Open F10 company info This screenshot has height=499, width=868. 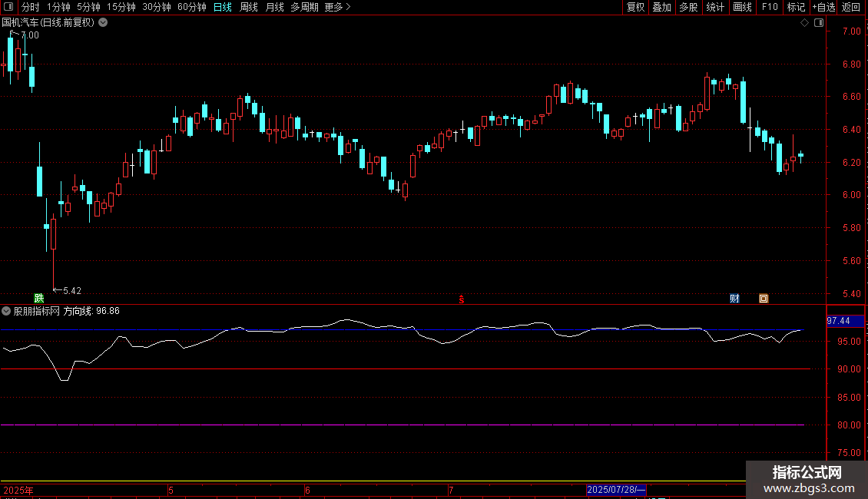click(770, 7)
